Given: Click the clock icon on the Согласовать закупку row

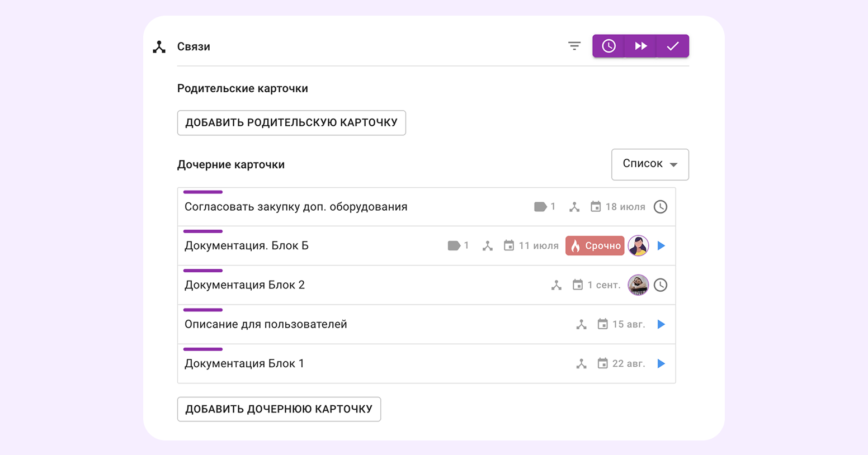Looking at the screenshot, I should 660,206.
